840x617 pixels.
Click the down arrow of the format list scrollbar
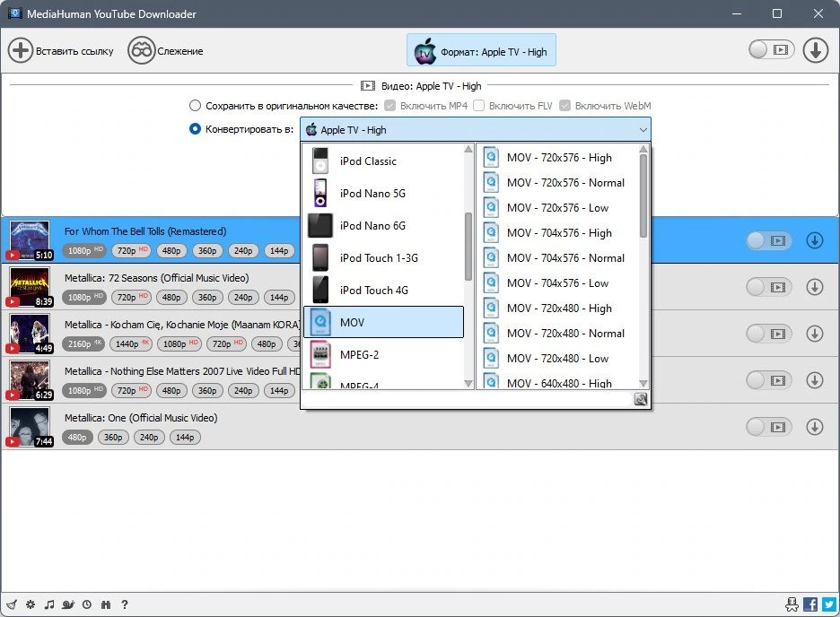tap(468, 383)
